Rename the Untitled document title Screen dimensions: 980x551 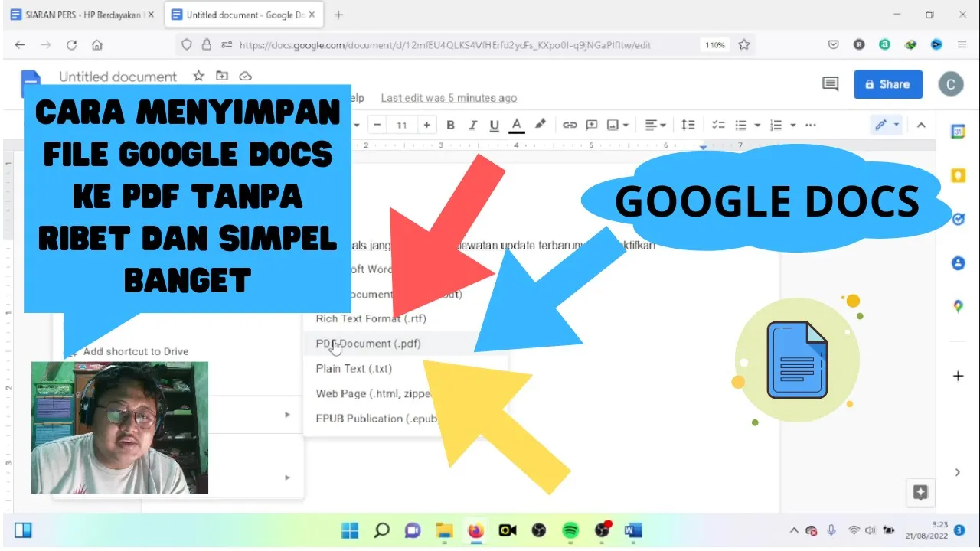(x=118, y=77)
